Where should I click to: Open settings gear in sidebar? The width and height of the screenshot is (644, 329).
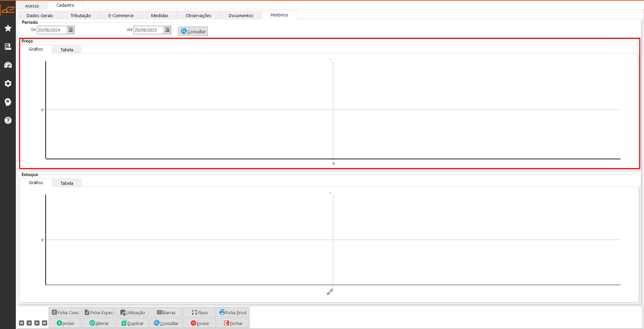[x=8, y=84]
